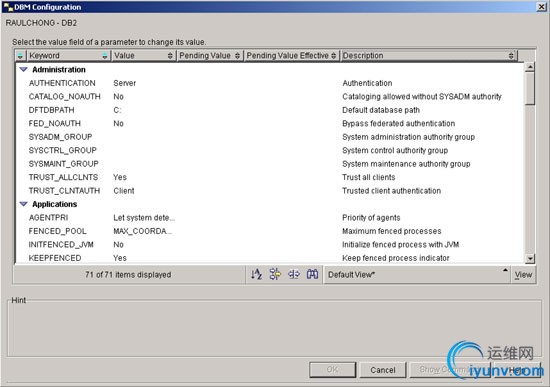Click the Cancel button
The image size is (550, 387).
(383, 370)
